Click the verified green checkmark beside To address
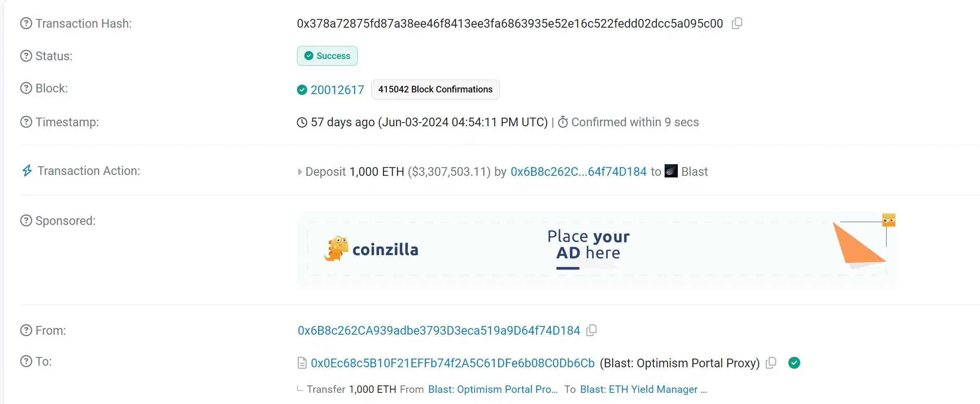Image resolution: width=980 pixels, height=404 pixels. [x=794, y=363]
